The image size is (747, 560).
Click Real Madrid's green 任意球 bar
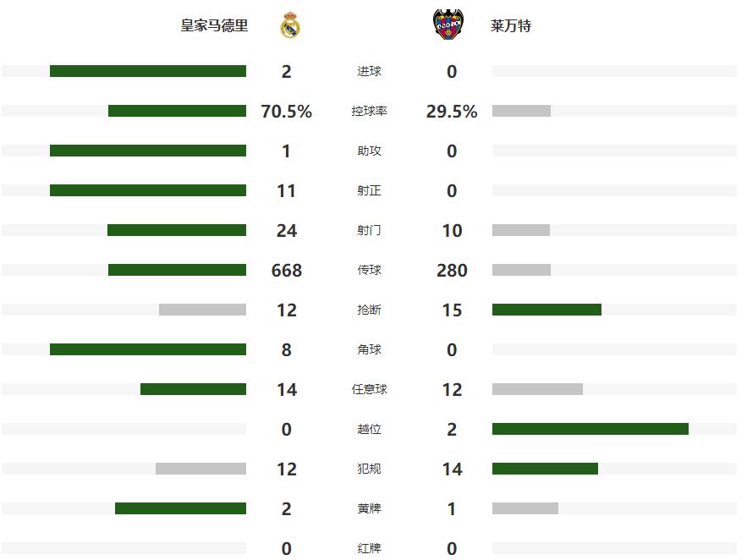pyautogui.click(x=193, y=389)
